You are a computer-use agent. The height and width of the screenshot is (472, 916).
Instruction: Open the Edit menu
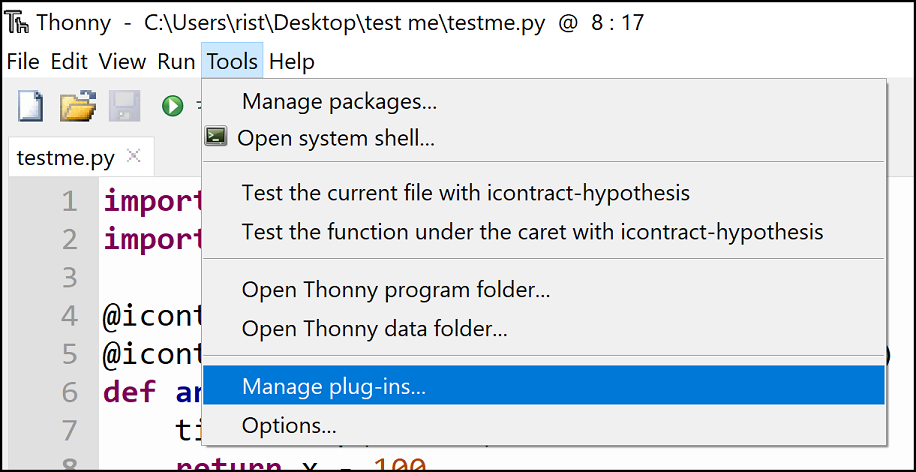[x=69, y=61]
